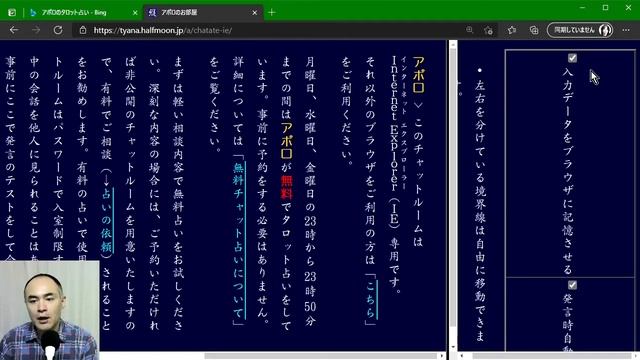Click the yellow アポロ speaker name
The image size is (640, 360).
(419, 75)
